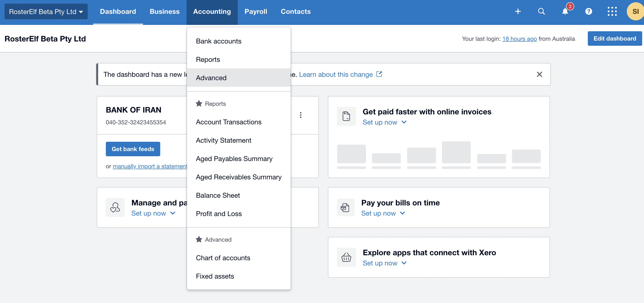
Task: Open the kebab menu on Bank of Iran card
Action: click(301, 115)
